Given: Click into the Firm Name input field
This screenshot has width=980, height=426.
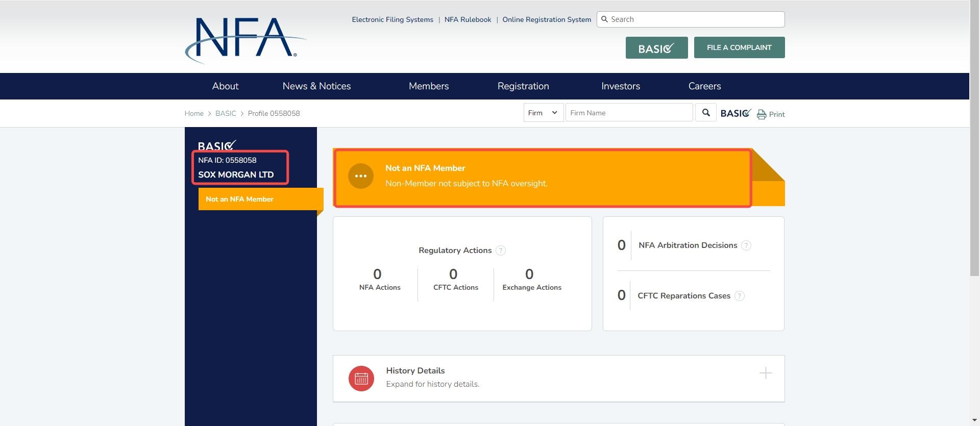Looking at the screenshot, I should coord(629,113).
